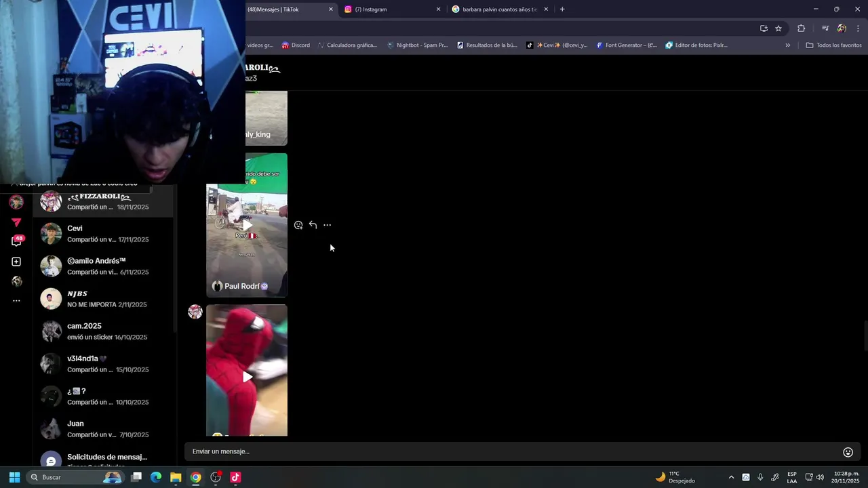The width and height of the screenshot is (868, 488).
Task: Open the small round avatar below upload icon
Action: 16,281
